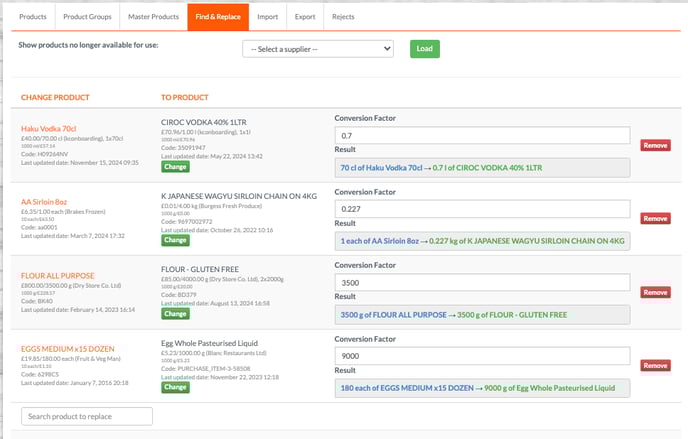Click conversion factor field showing 0.227
688x439 pixels.
[x=482, y=209]
